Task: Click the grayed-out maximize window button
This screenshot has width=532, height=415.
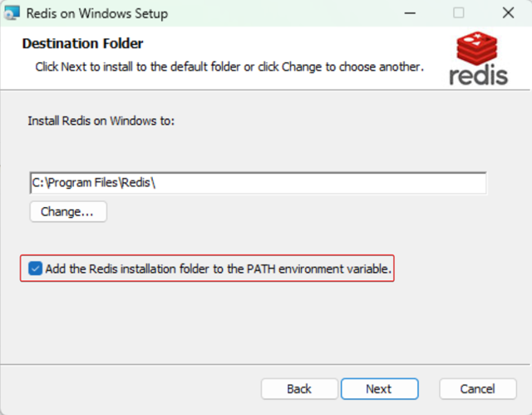Action: 459,13
